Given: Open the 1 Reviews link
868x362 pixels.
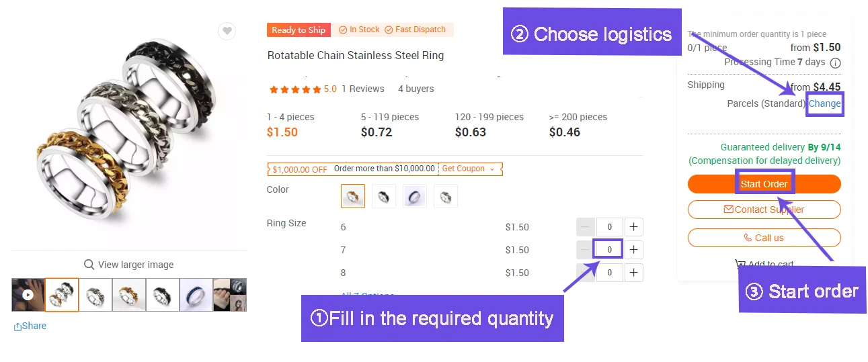Looking at the screenshot, I should pos(363,89).
